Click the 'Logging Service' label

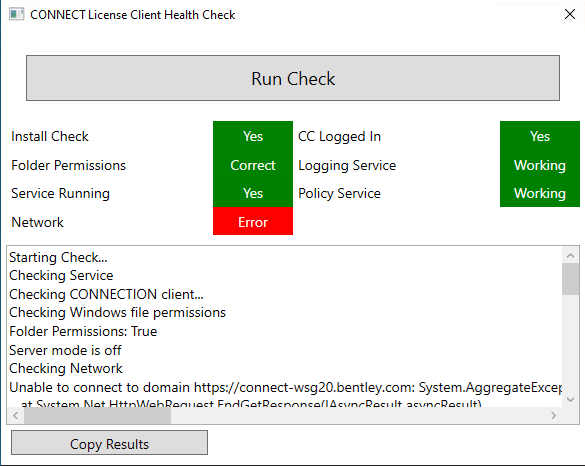click(347, 165)
